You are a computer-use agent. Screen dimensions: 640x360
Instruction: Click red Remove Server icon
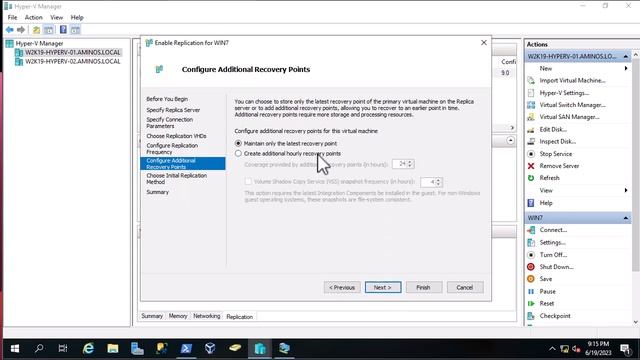pyautogui.click(x=531, y=166)
